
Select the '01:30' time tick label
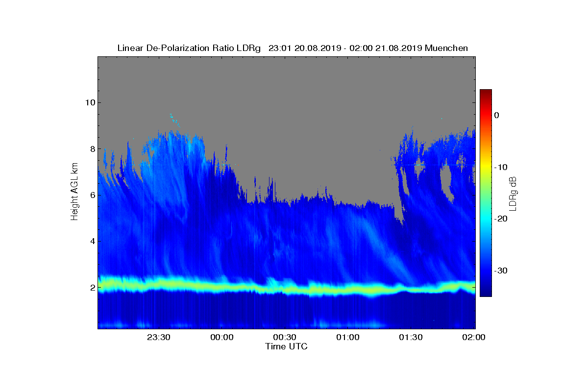411,338
